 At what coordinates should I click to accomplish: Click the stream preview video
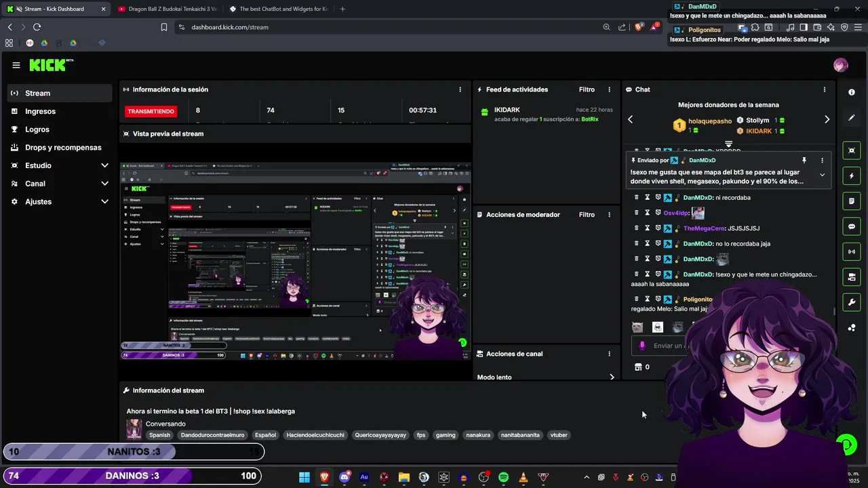tap(295, 261)
